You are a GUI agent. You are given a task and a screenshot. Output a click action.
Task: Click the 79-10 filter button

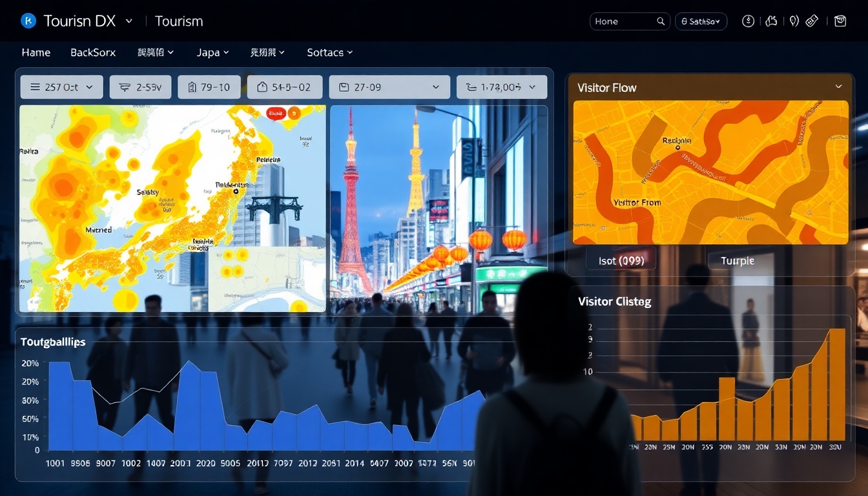(x=209, y=87)
